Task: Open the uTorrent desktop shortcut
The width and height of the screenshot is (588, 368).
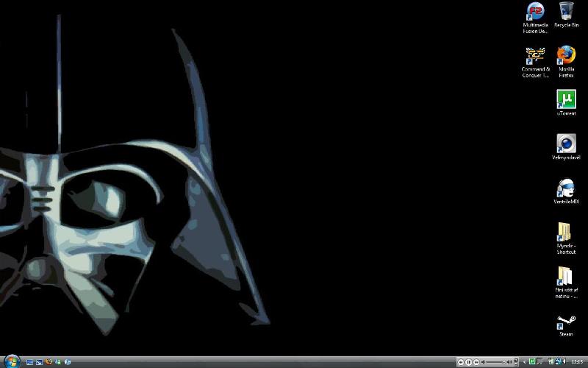Action: (566, 102)
